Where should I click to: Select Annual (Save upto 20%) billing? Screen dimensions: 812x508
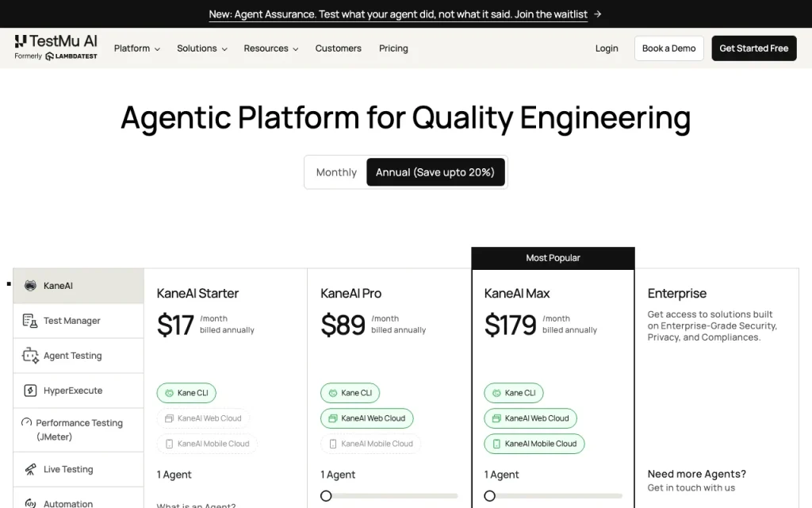click(x=435, y=172)
